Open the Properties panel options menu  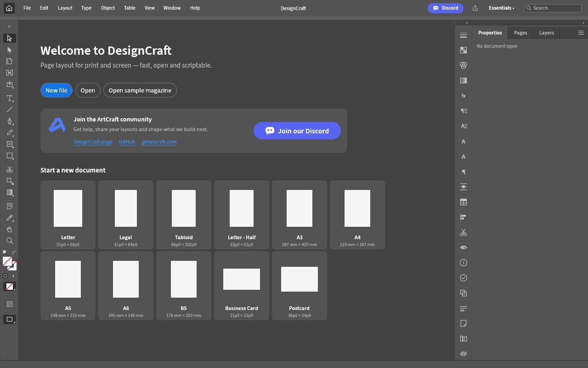581,33
